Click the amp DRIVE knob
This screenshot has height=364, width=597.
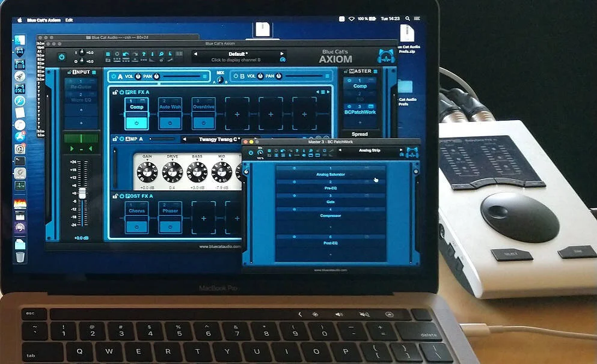[172, 172]
